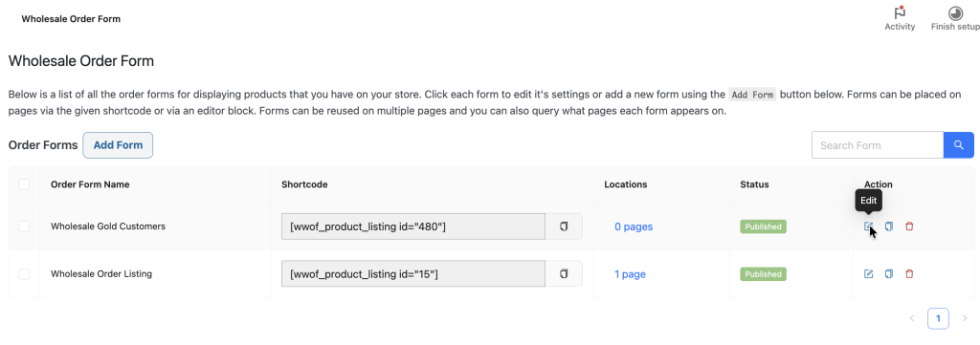Open the Finish setup progress icon
The width and height of the screenshot is (980, 345).
pyautogui.click(x=955, y=13)
